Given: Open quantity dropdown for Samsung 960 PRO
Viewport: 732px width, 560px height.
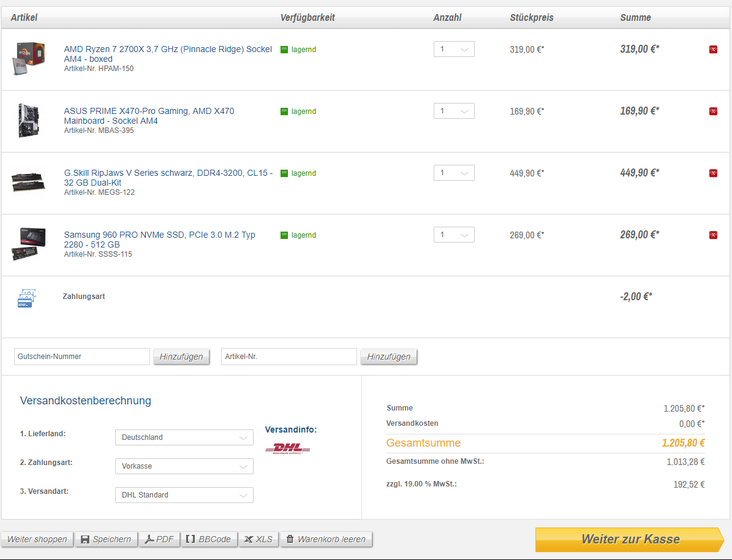Looking at the screenshot, I should coord(454,235).
